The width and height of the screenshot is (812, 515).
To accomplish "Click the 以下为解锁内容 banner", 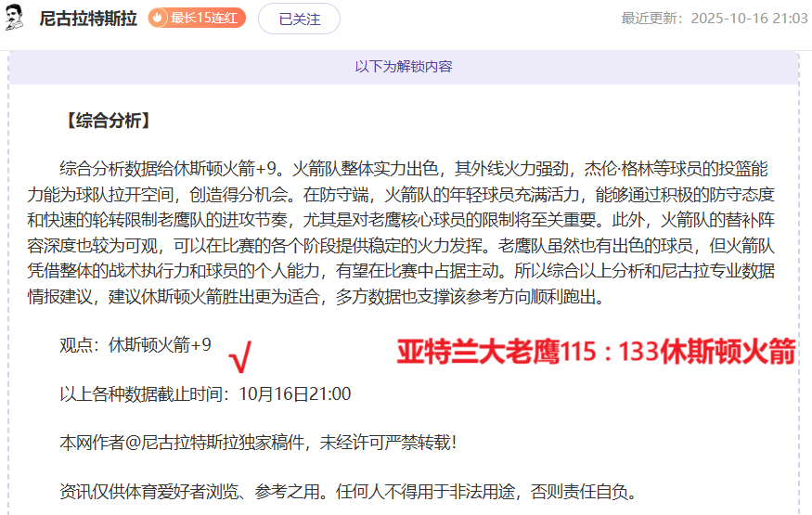I will (x=404, y=67).
